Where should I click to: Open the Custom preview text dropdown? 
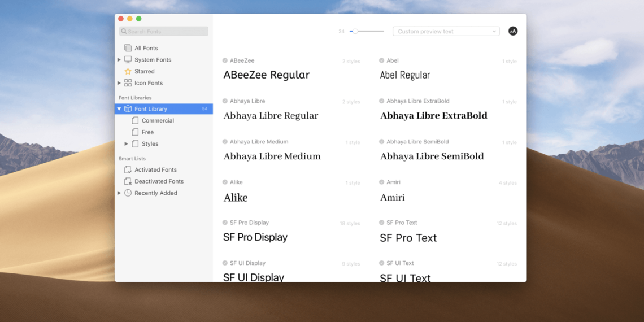tap(446, 31)
